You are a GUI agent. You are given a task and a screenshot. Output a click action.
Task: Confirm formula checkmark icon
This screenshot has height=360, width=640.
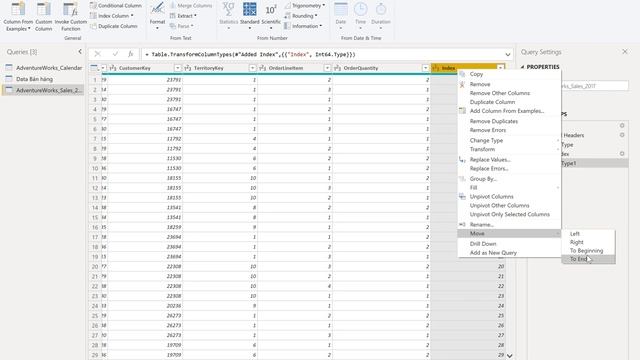pyautogui.click(x=115, y=54)
